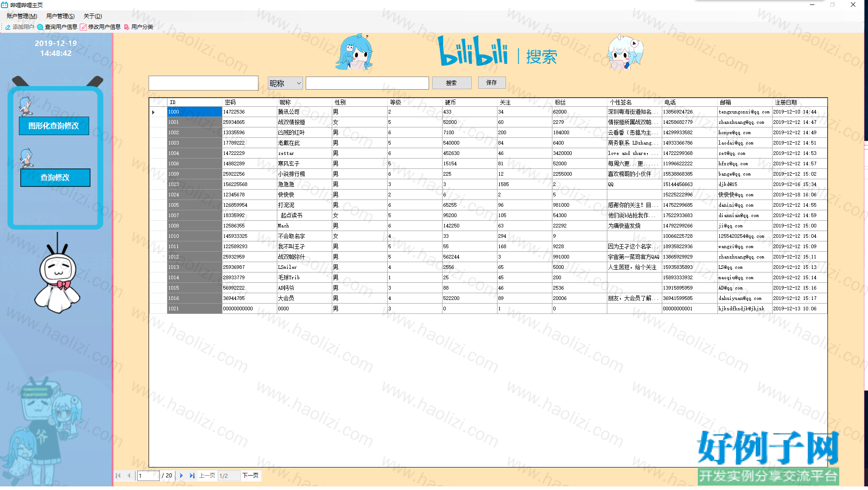This screenshot has width=868, height=490.
Task: Click the 昵称 column header
Action: click(x=304, y=103)
